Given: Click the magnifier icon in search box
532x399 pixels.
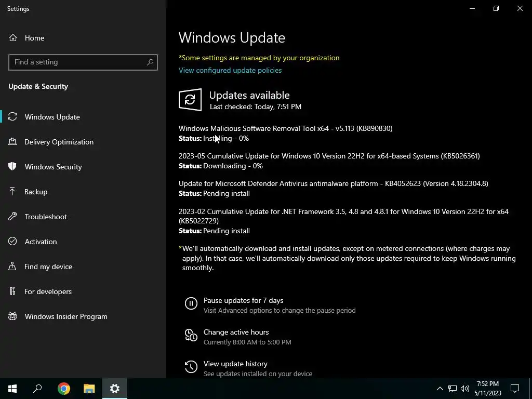Looking at the screenshot, I should (x=150, y=62).
